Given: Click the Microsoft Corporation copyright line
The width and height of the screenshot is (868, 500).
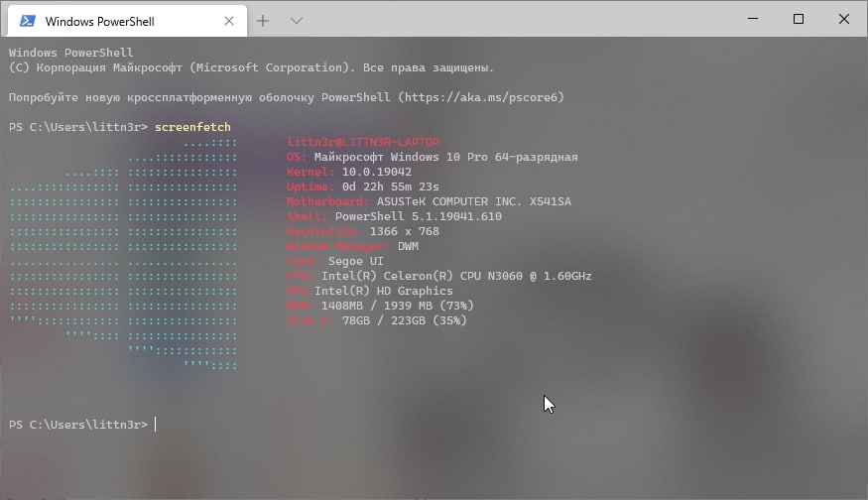Looking at the screenshot, I should (x=251, y=67).
